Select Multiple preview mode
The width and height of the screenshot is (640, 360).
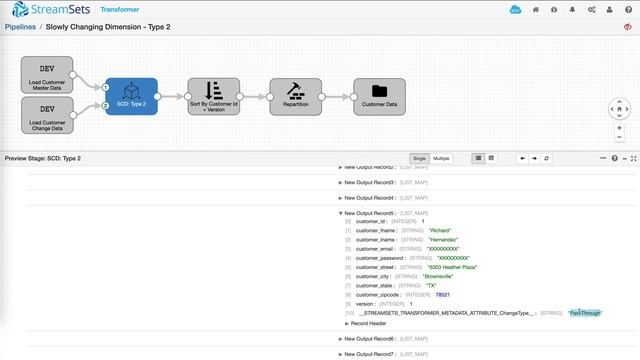[x=441, y=158]
